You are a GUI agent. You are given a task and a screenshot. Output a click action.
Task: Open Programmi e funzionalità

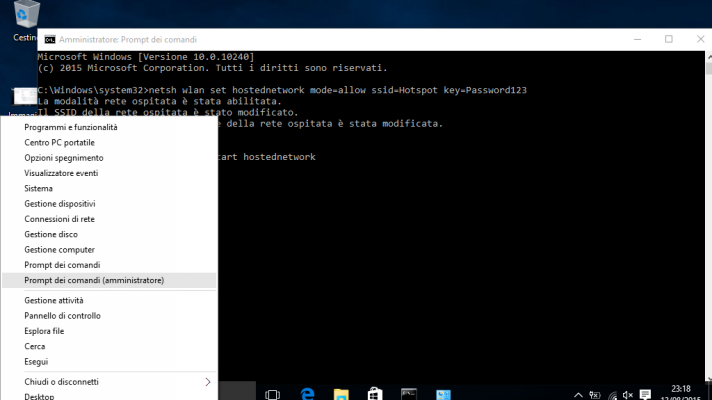(x=109, y=127)
